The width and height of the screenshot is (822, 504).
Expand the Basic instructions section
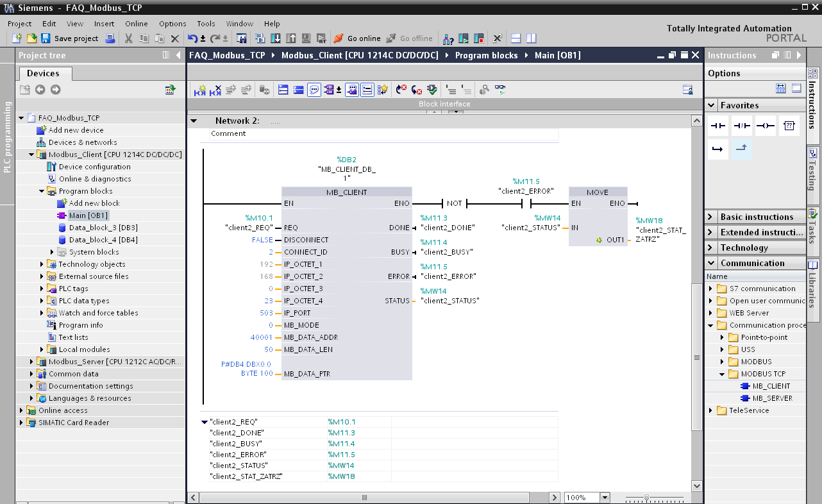coord(712,217)
